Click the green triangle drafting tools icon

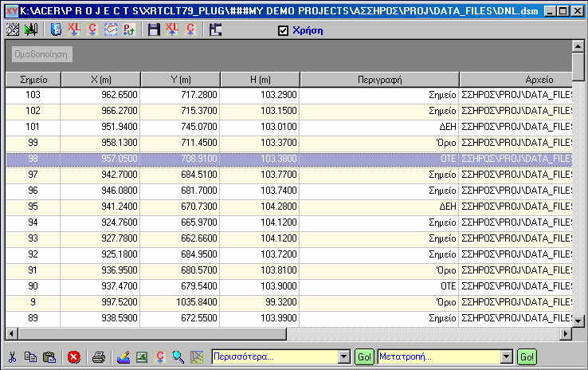(31, 30)
